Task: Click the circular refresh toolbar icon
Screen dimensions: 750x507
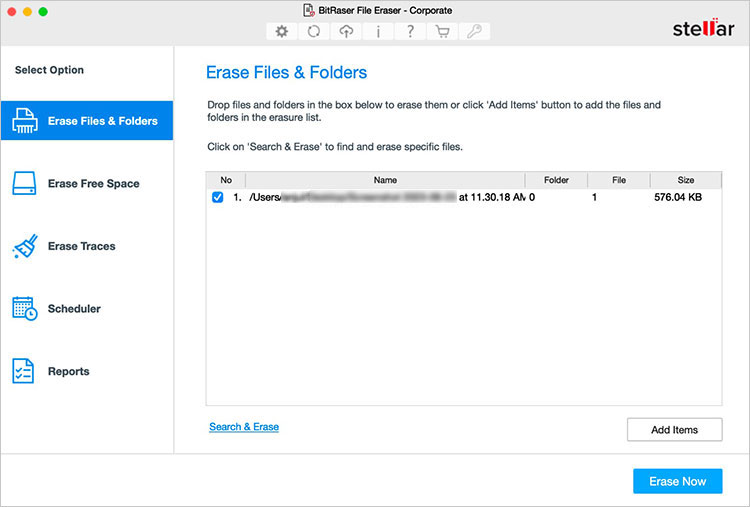Action: pyautogui.click(x=314, y=32)
